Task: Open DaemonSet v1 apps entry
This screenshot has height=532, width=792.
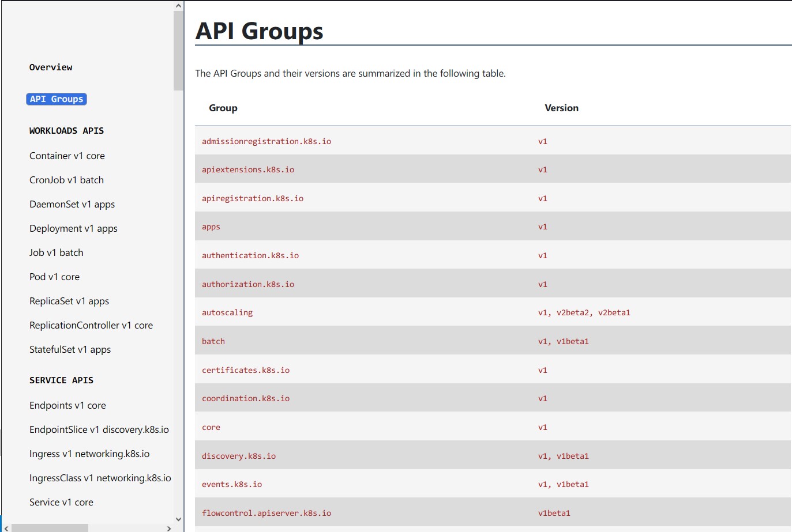Action: (x=72, y=204)
